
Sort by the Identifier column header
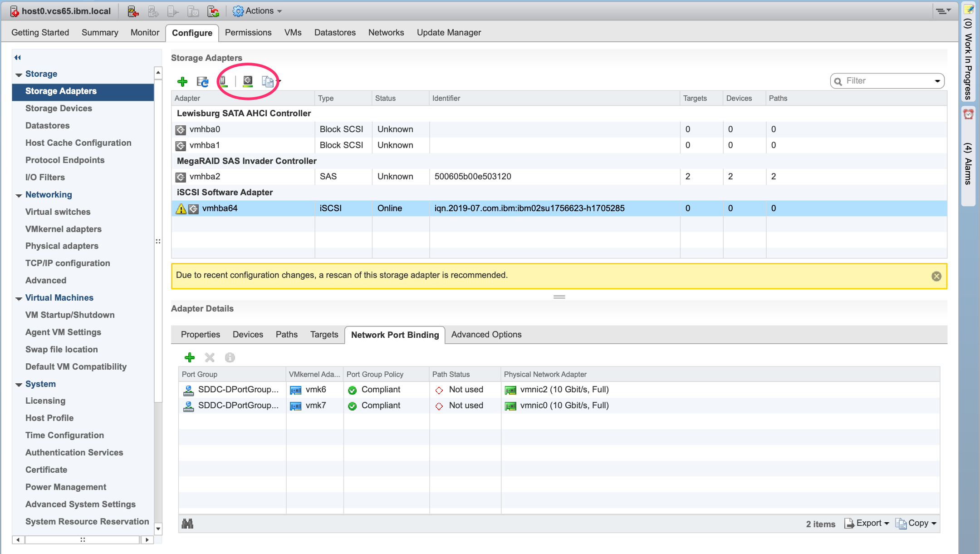click(554, 99)
